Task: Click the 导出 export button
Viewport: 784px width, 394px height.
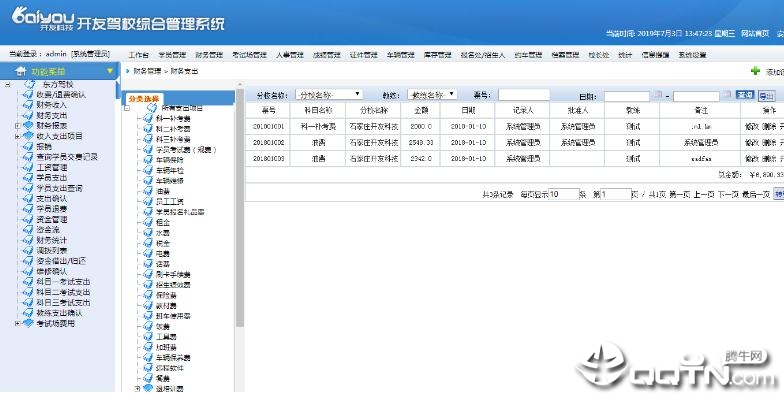Action: tap(766, 95)
